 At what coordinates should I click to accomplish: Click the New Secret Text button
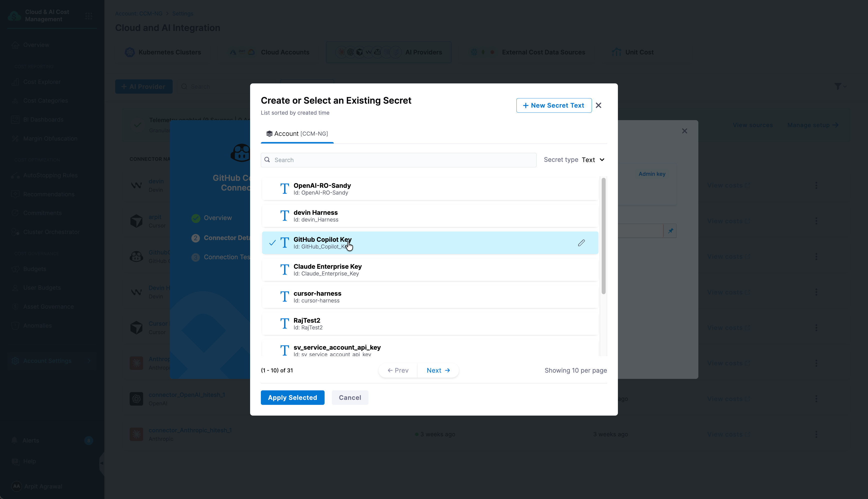[x=554, y=105]
